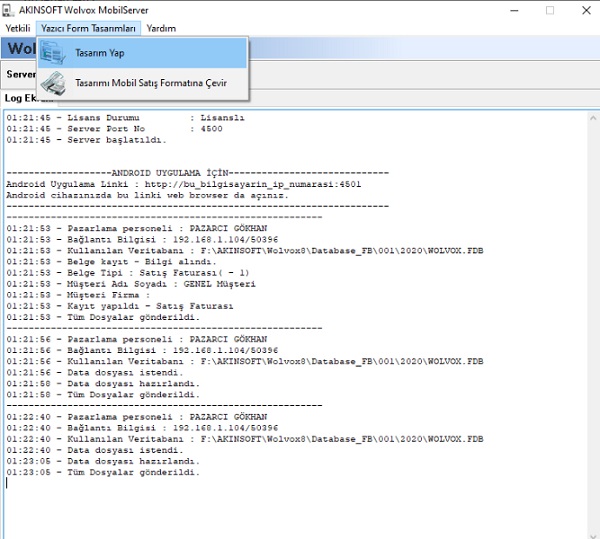Click the log scrollbar up arrow
The height and width of the screenshot is (539, 600).
593,118
